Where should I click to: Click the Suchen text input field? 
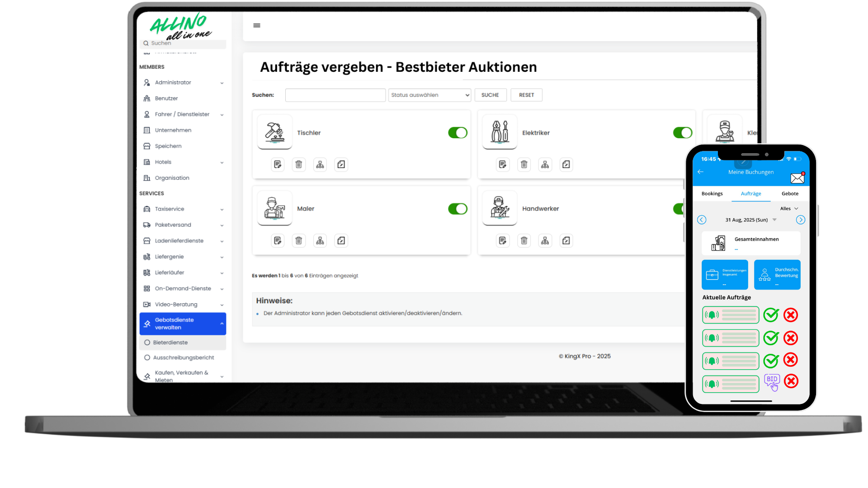click(x=335, y=95)
